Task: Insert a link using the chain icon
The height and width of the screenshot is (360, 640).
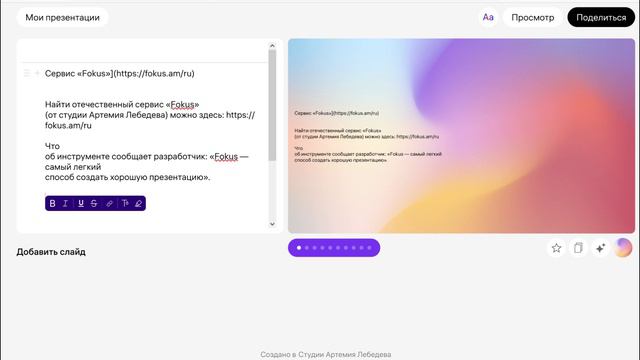Action: pyautogui.click(x=109, y=203)
